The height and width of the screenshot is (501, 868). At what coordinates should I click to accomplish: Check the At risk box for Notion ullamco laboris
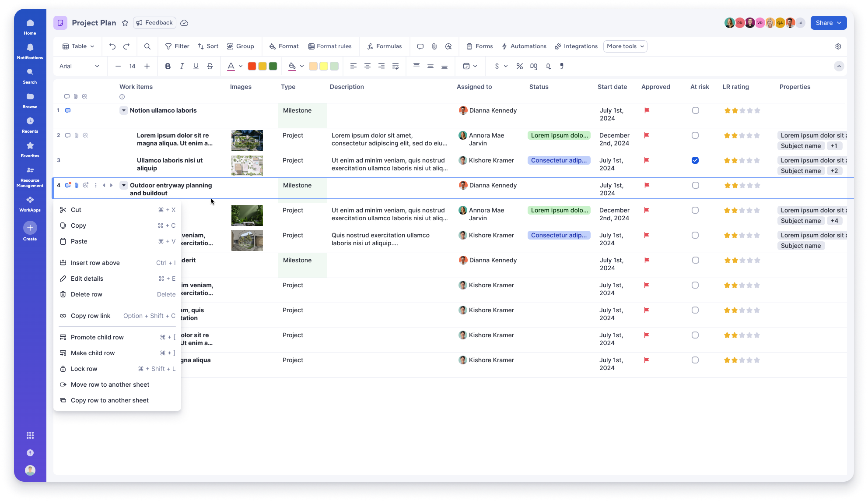(695, 110)
